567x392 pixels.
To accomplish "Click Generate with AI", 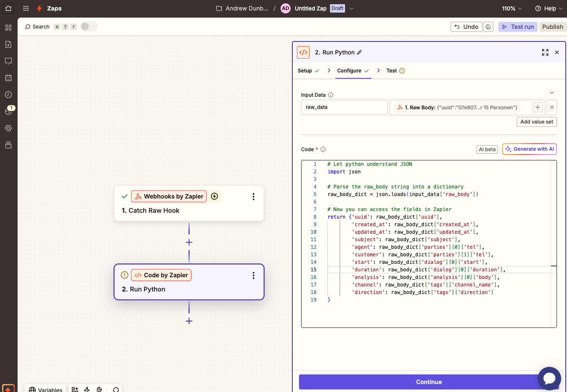I will (x=529, y=149).
